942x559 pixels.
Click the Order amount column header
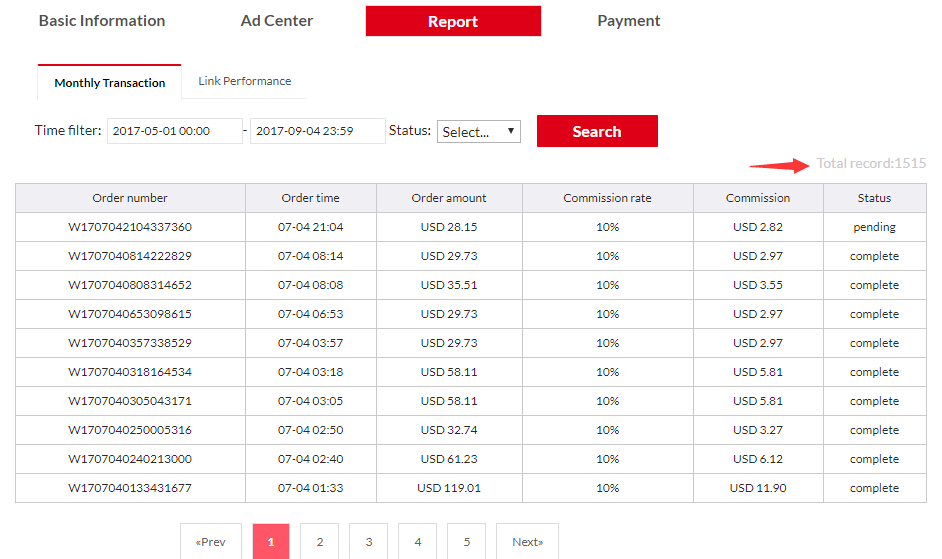click(x=449, y=198)
